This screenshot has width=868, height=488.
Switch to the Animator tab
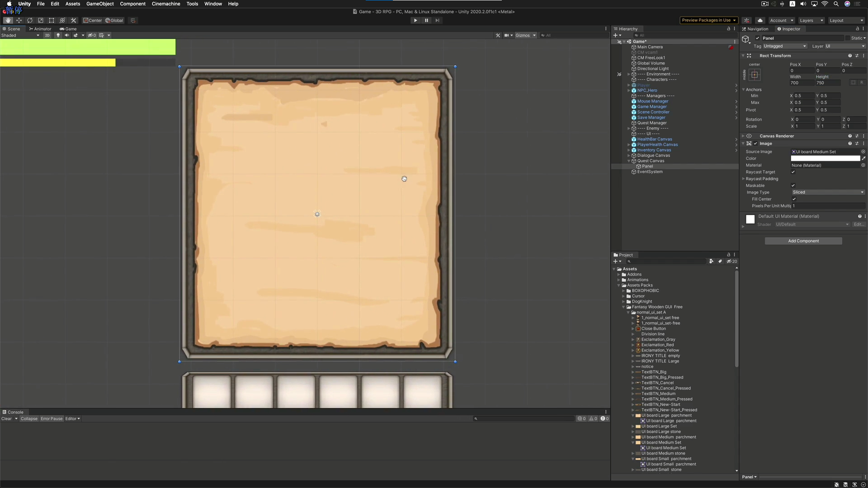[x=41, y=29]
